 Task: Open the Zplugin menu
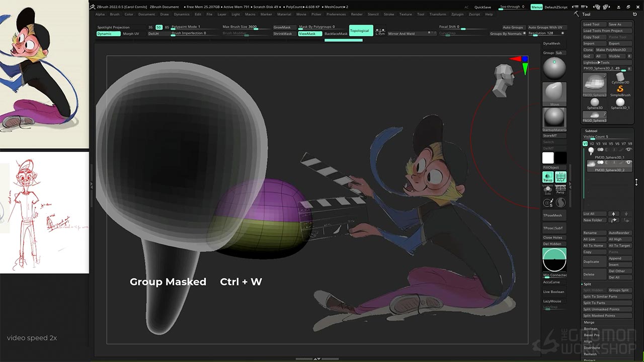click(457, 14)
